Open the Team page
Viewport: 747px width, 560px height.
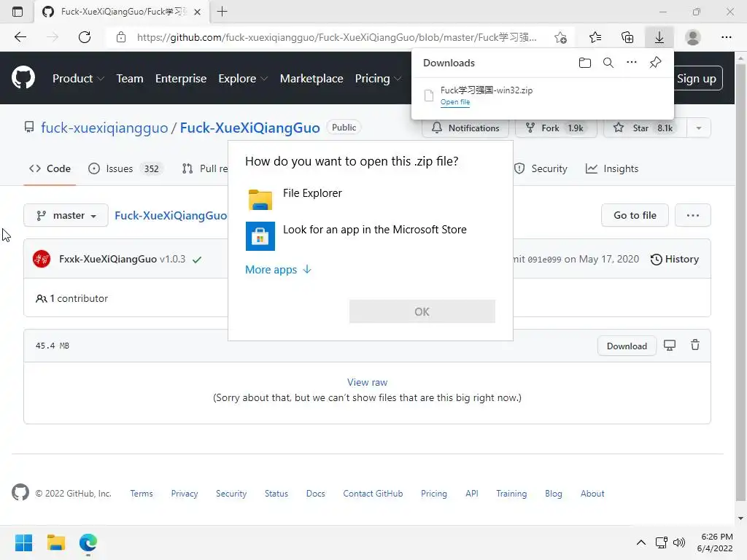130,79
